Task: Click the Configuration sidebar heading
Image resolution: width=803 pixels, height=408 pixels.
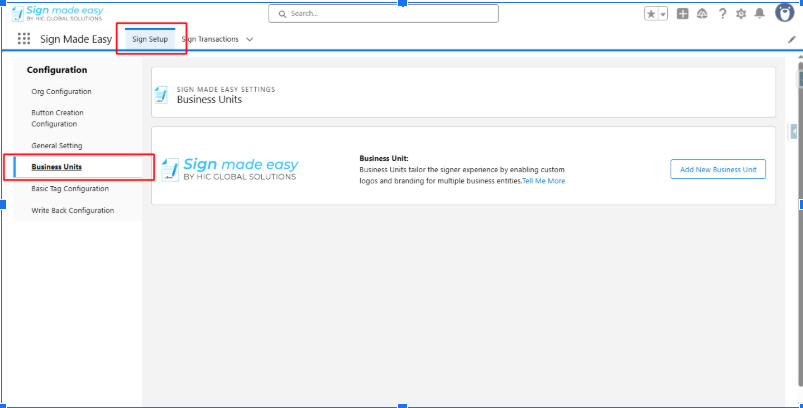Action: 57,70
